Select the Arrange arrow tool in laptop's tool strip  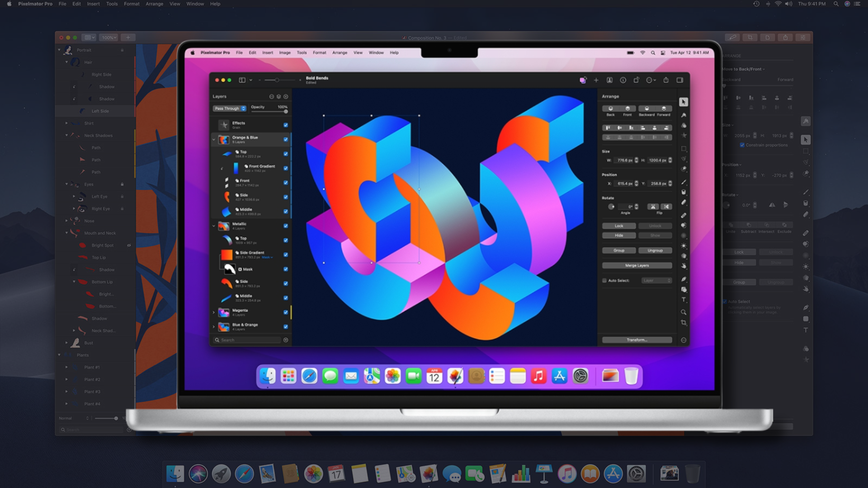684,102
